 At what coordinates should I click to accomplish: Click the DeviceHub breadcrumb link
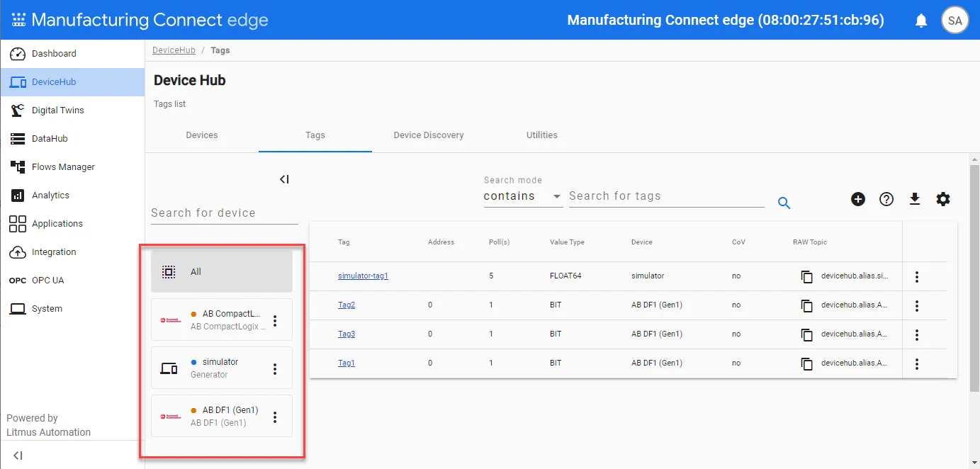click(174, 50)
